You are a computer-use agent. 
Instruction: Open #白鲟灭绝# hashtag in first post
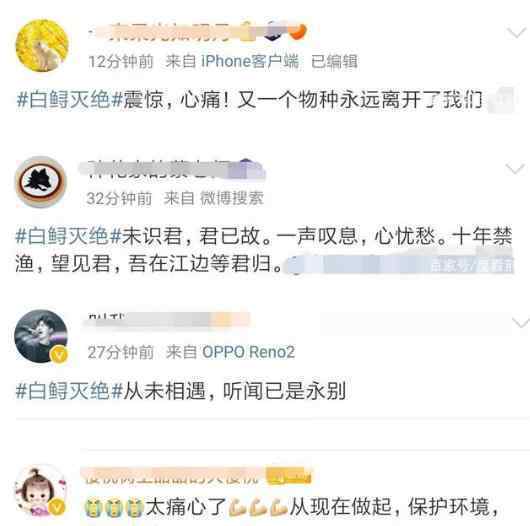70,100
